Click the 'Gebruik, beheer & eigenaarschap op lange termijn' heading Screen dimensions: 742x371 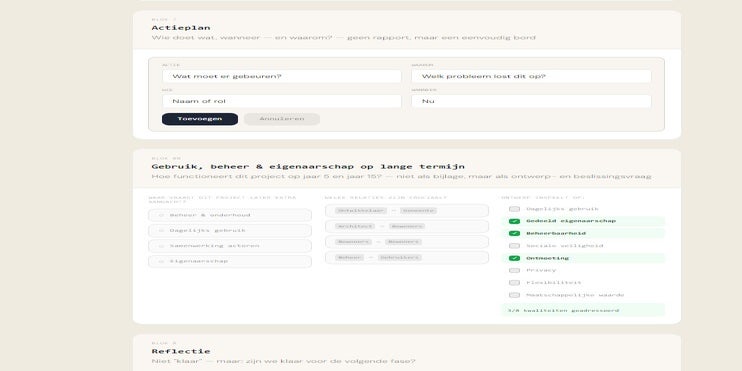[x=308, y=167]
